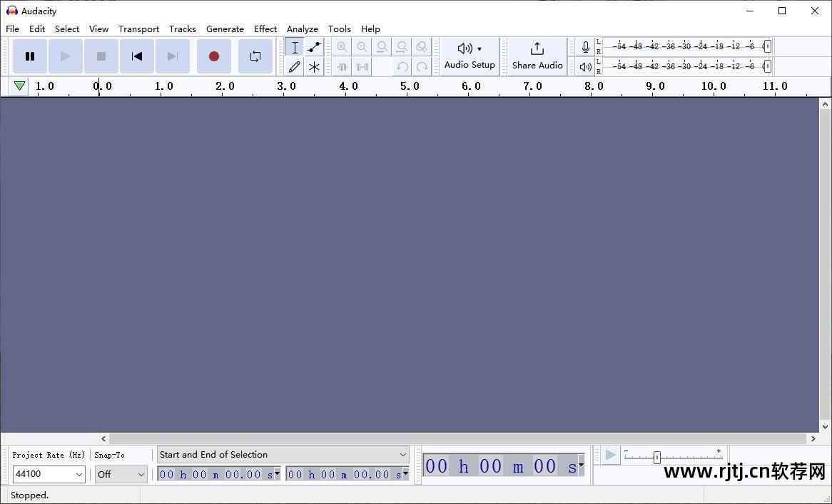Select the Multi-Tool asterisk icon
The height and width of the screenshot is (504, 832).
pos(314,67)
